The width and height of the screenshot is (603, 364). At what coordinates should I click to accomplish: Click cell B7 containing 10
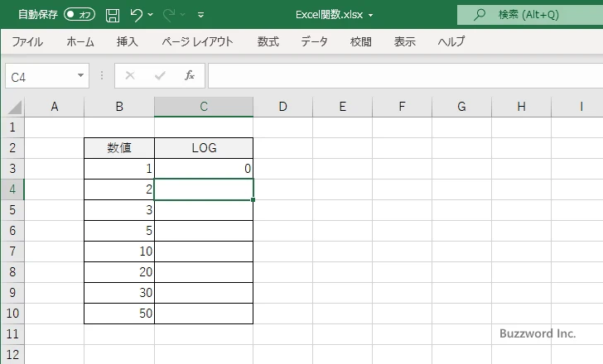[119, 251]
